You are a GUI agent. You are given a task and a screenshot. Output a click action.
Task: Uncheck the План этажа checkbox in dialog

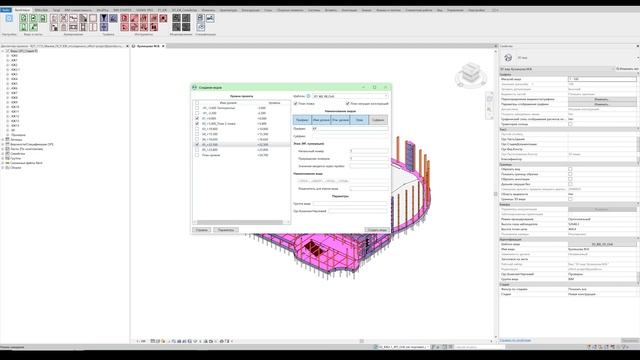[296, 104]
